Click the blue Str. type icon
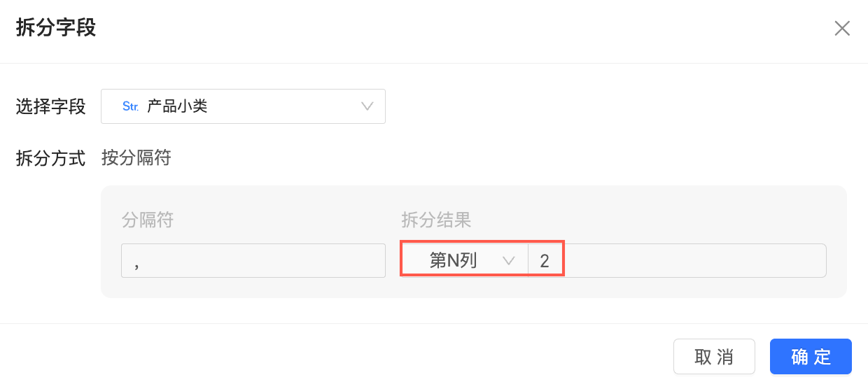The image size is (868, 382). tap(130, 106)
